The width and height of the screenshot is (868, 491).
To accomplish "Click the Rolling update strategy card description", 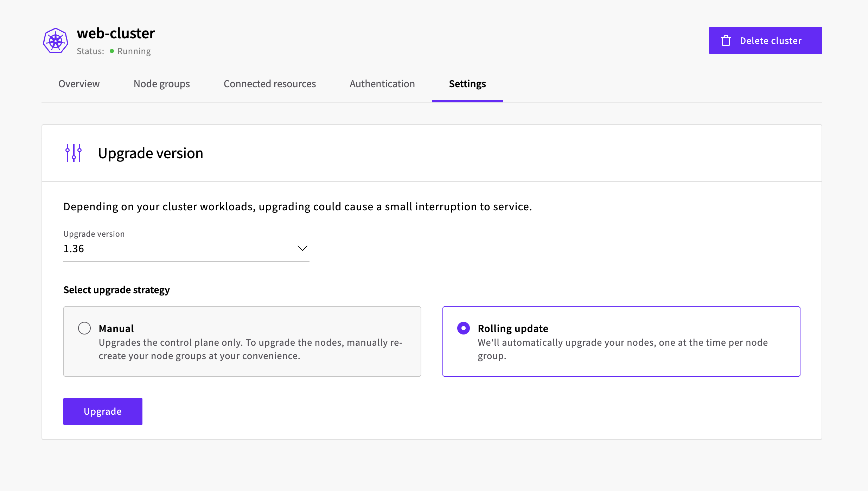I will tap(623, 349).
